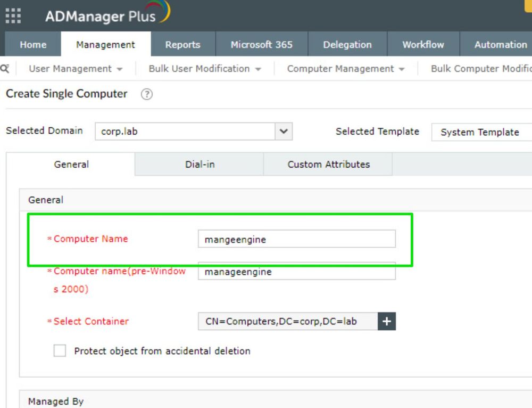Click the pre-Windows 2000 computer name field
The height and width of the screenshot is (408, 532).
[297, 272]
